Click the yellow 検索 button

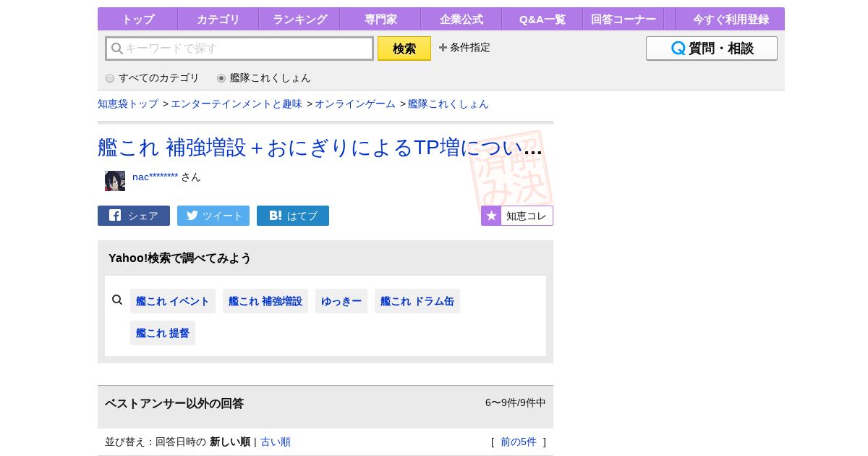404,48
